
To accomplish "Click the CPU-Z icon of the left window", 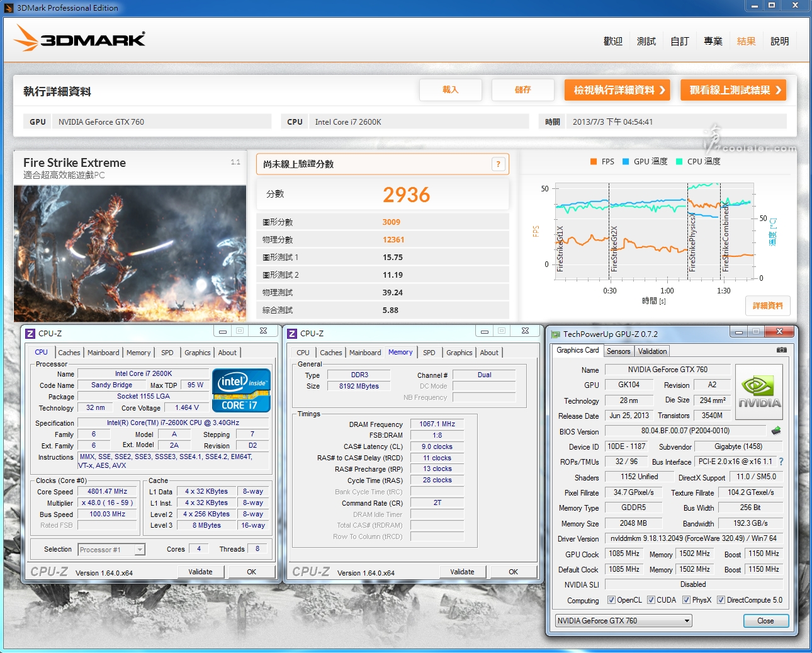I will pyautogui.click(x=30, y=333).
